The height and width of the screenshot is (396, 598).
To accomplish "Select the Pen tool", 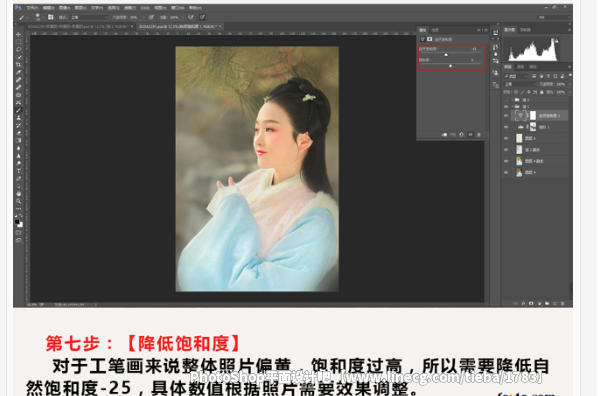I will 18,179.
